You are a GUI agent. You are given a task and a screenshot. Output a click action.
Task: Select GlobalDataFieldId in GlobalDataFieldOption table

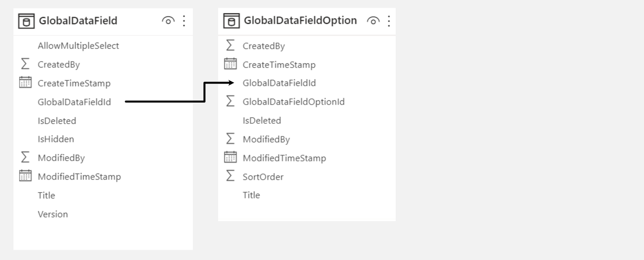279,83
